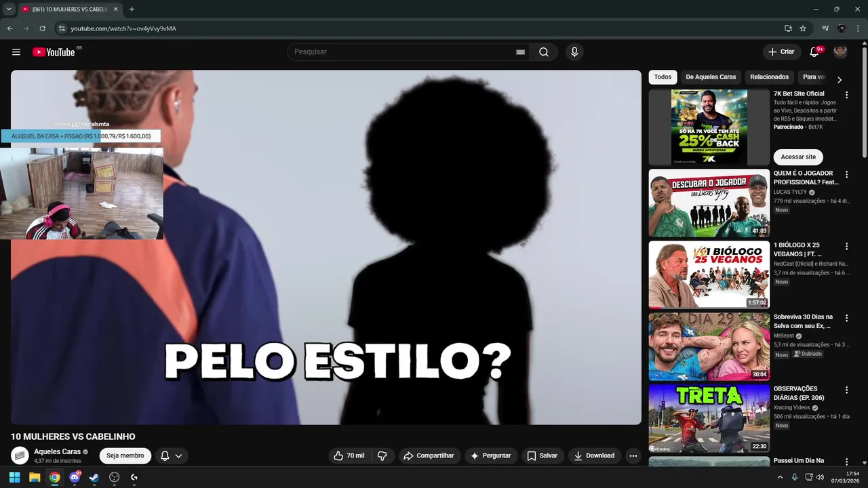868x488 pixels.
Task: Go to the YouTube home logo
Action: (54, 52)
